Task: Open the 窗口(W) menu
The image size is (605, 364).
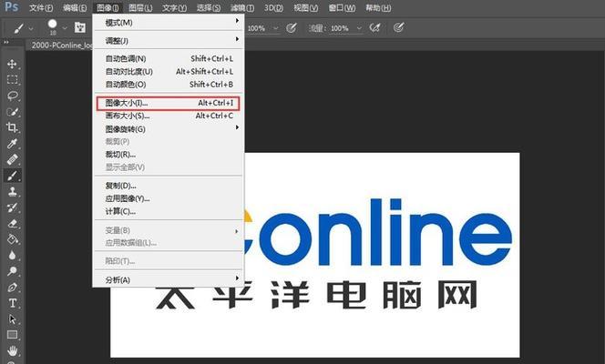Action: (342, 7)
